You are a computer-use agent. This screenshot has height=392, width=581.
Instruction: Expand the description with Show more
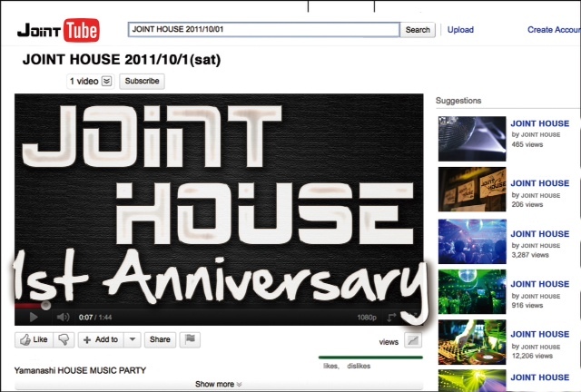point(219,384)
